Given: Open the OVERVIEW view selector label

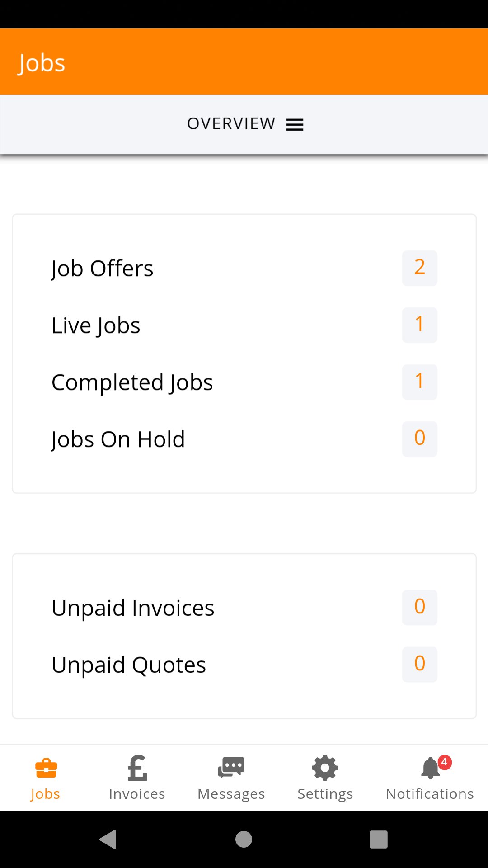Looking at the screenshot, I should 231,124.
